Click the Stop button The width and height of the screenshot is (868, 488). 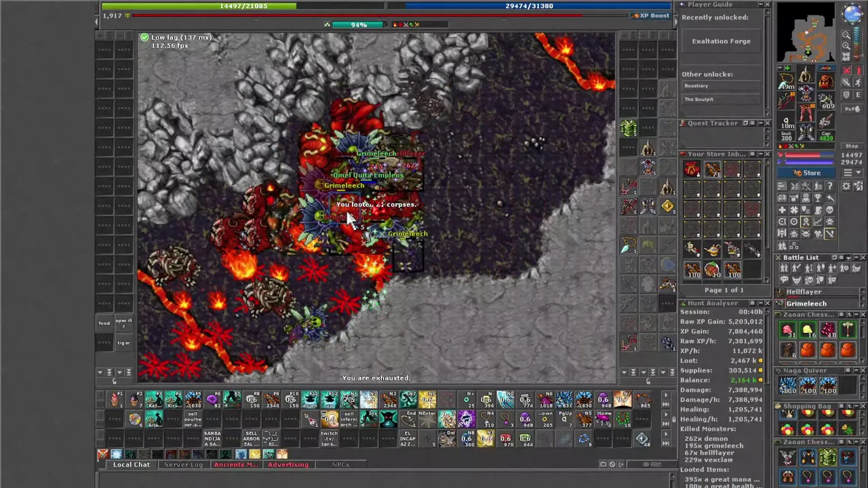852,146
